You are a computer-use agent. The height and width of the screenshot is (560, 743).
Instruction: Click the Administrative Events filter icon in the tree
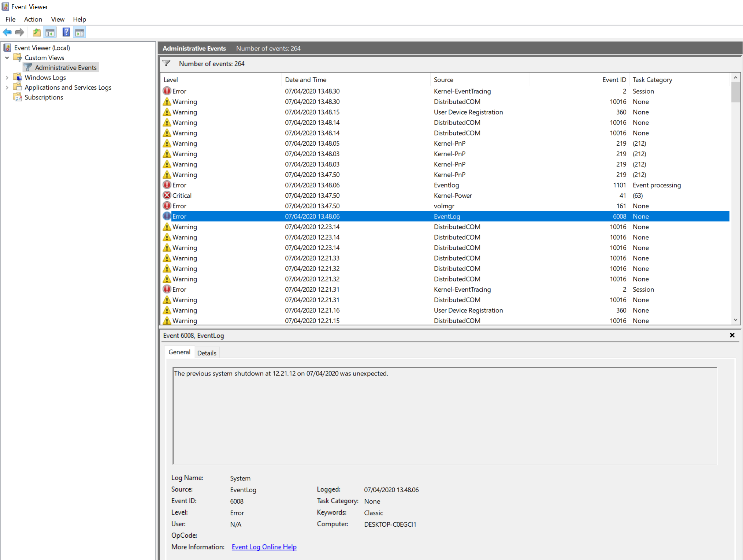pyautogui.click(x=28, y=67)
